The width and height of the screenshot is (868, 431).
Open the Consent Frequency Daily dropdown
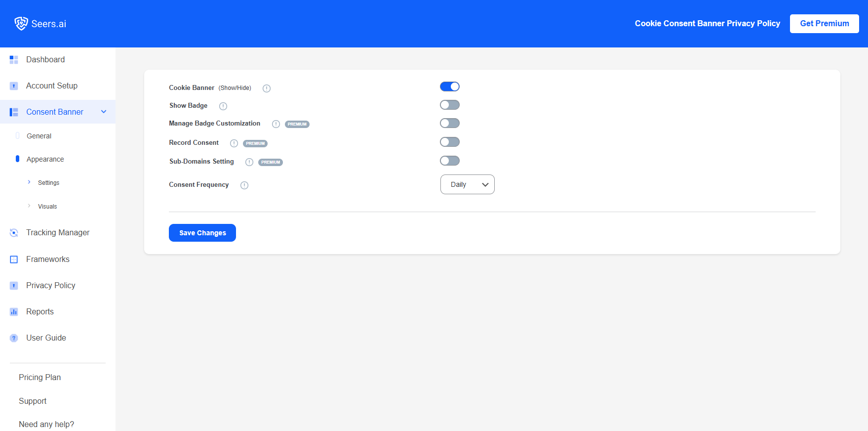(x=468, y=184)
